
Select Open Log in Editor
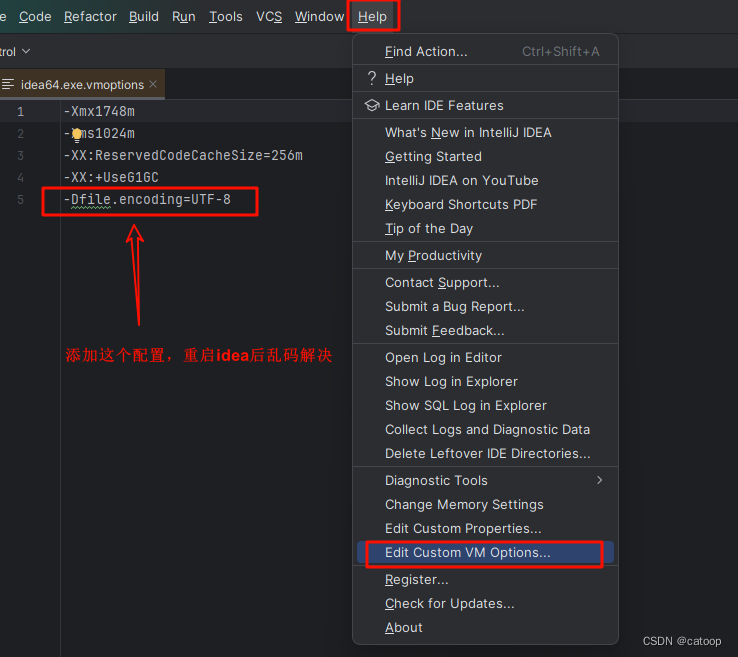tap(485, 358)
